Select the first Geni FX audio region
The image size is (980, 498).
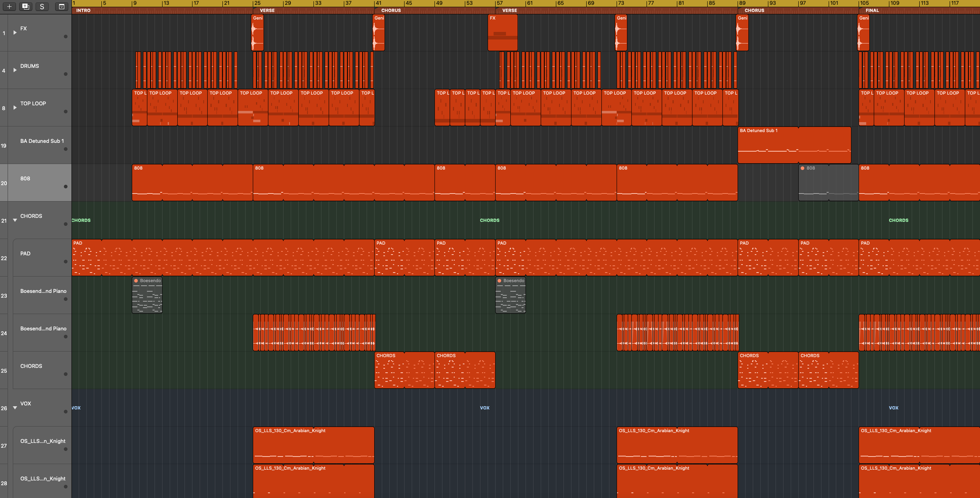point(258,33)
